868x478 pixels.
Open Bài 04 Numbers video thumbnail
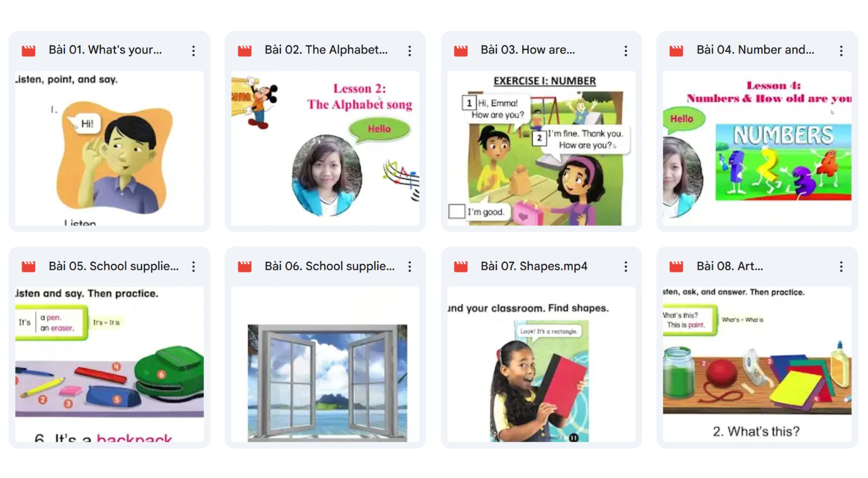click(x=757, y=148)
